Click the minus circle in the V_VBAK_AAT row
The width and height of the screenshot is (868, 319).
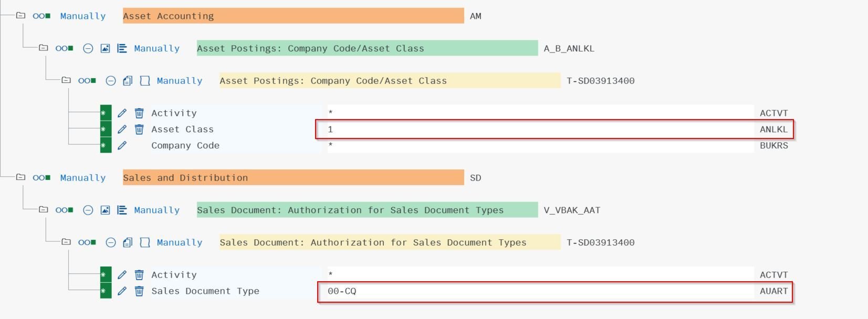pos(88,210)
